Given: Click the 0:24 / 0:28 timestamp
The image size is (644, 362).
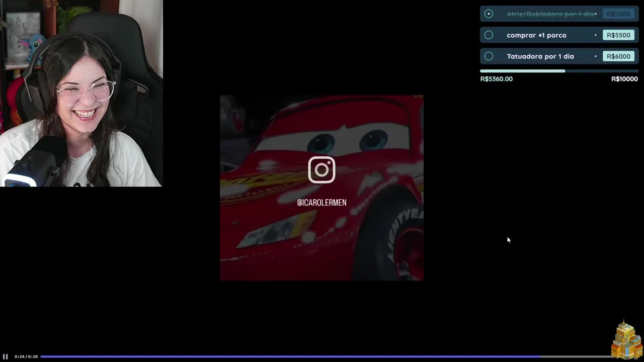Looking at the screenshot, I should point(26,356).
